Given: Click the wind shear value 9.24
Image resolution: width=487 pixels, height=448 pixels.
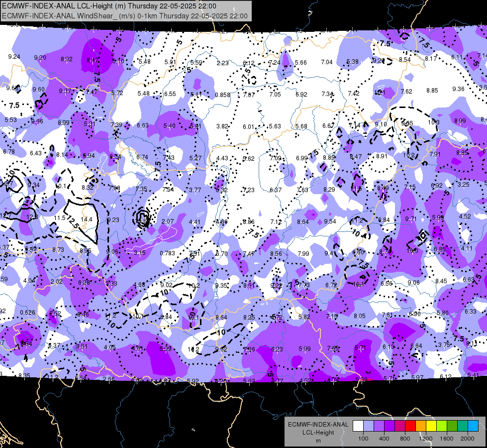Looking at the screenshot, I should [14, 57].
